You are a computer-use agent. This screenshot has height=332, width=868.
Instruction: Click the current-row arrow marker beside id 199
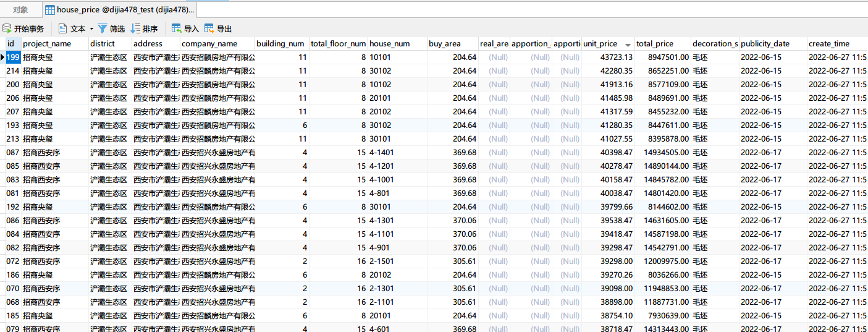point(2,57)
